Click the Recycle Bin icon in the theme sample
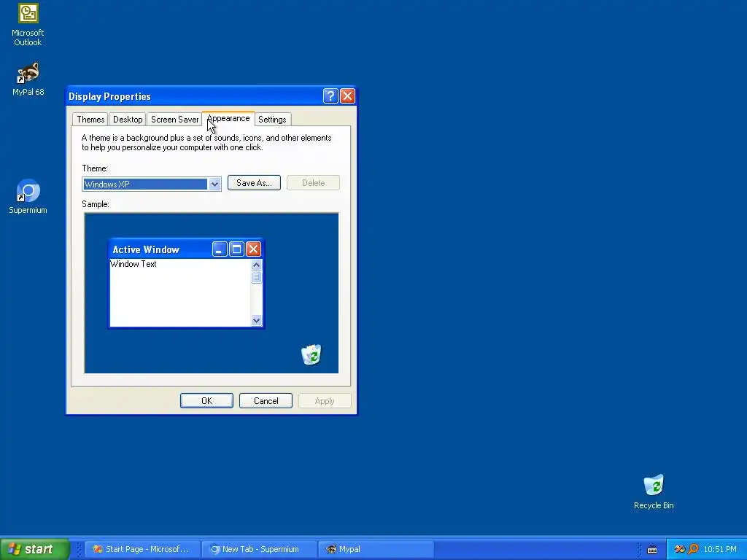This screenshot has width=747, height=560. click(311, 354)
